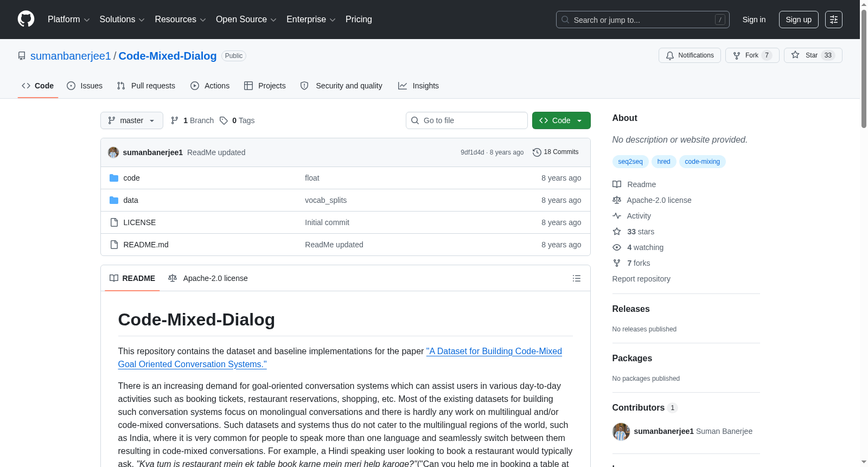Click the code-mixing topic tag
868x467 pixels.
tap(703, 162)
